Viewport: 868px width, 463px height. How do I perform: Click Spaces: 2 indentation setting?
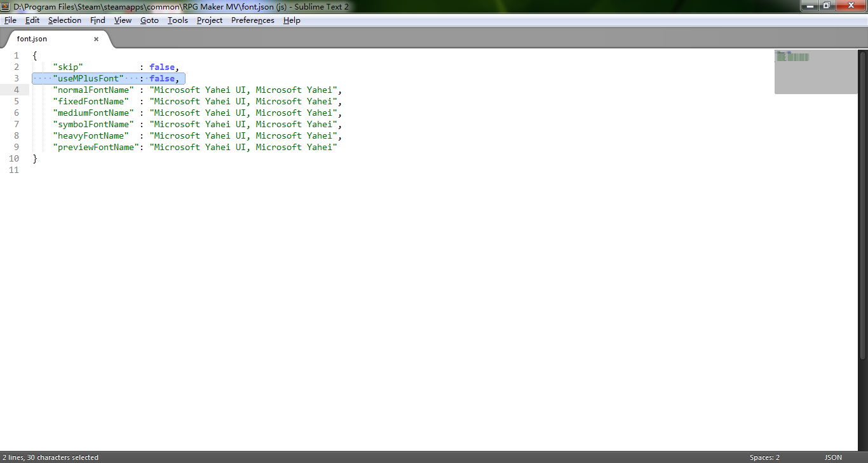[764, 457]
